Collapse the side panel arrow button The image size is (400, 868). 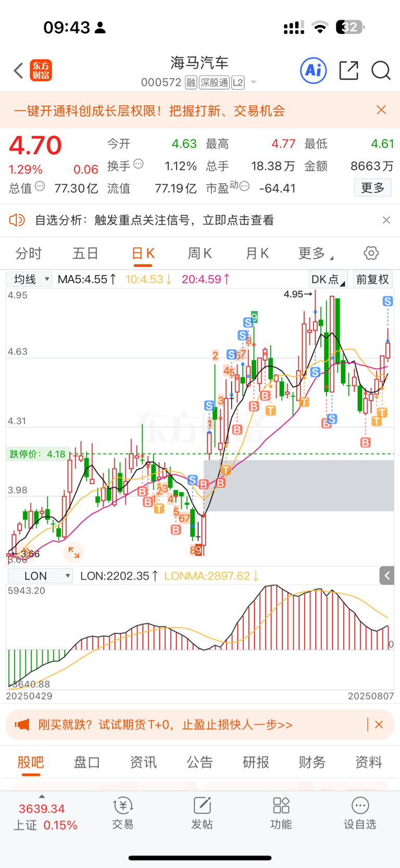click(387, 576)
